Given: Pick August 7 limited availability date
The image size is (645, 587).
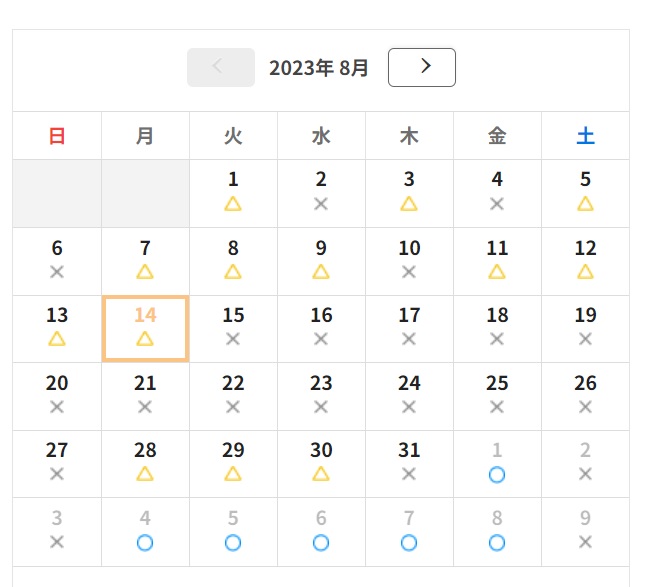Looking at the screenshot, I should click(145, 261).
